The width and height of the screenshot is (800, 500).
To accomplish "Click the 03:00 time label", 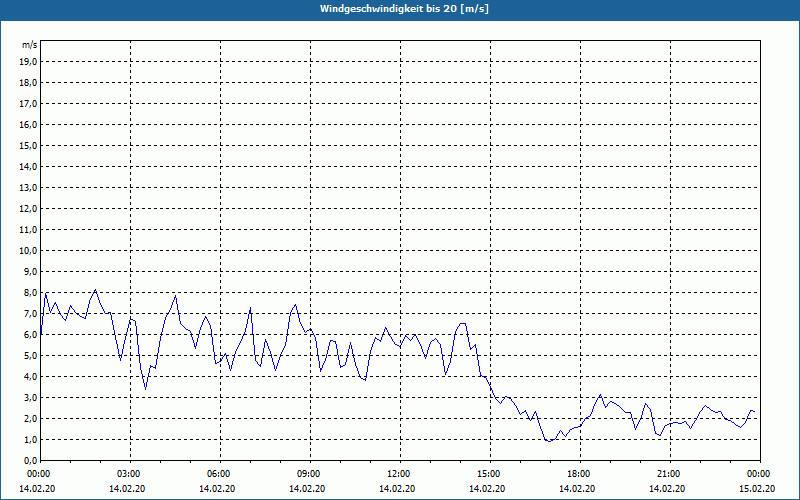I will [129, 473].
